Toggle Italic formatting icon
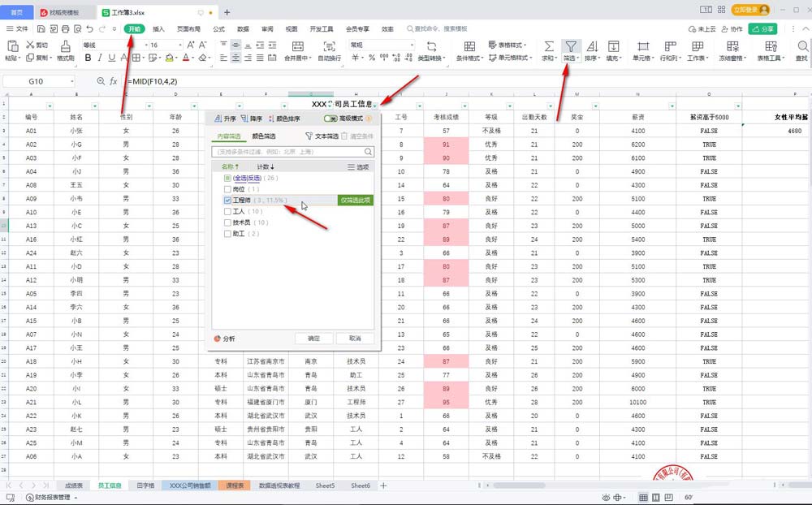Screen dimensions: 812x505 point(99,58)
